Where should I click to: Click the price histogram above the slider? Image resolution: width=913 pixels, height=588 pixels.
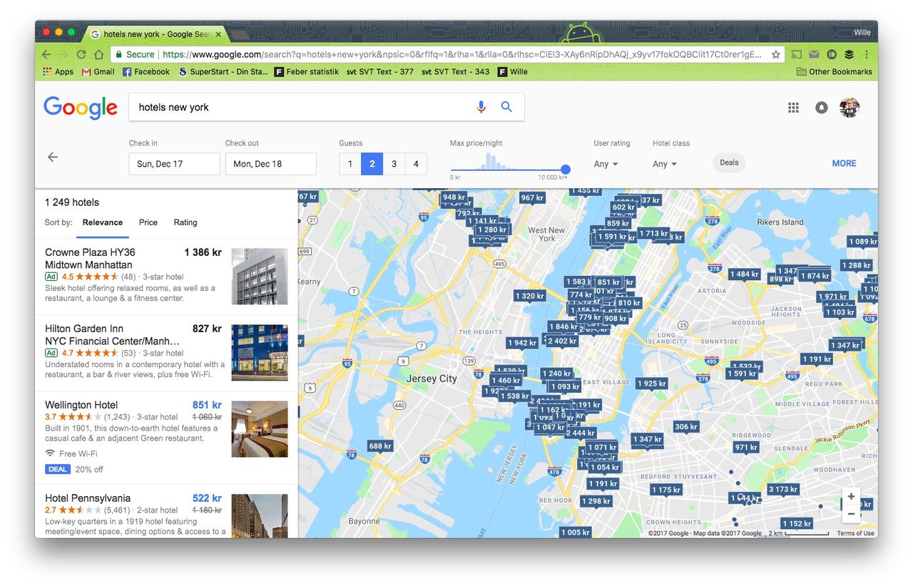[x=499, y=161]
